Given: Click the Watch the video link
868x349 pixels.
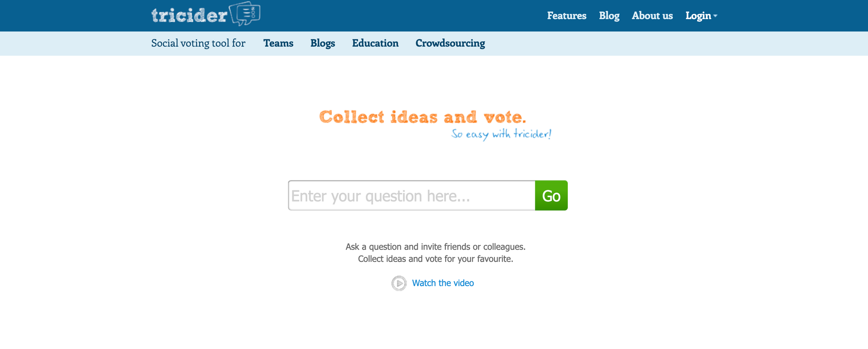Looking at the screenshot, I should click(443, 283).
